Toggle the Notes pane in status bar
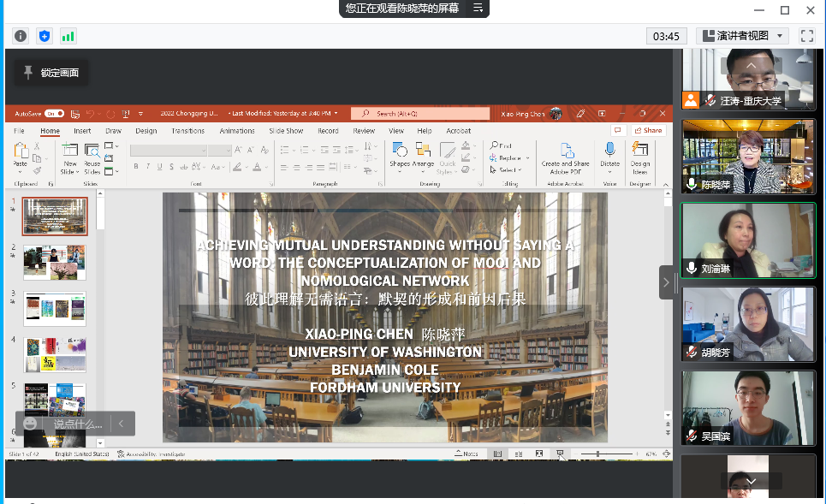The width and height of the screenshot is (826, 504). 466,454
